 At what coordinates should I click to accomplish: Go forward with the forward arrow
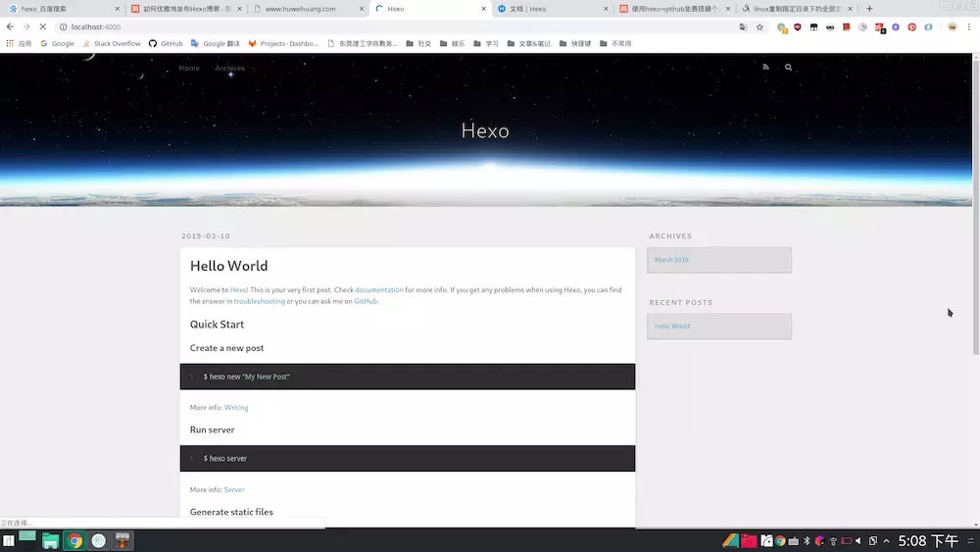[26, 26]
